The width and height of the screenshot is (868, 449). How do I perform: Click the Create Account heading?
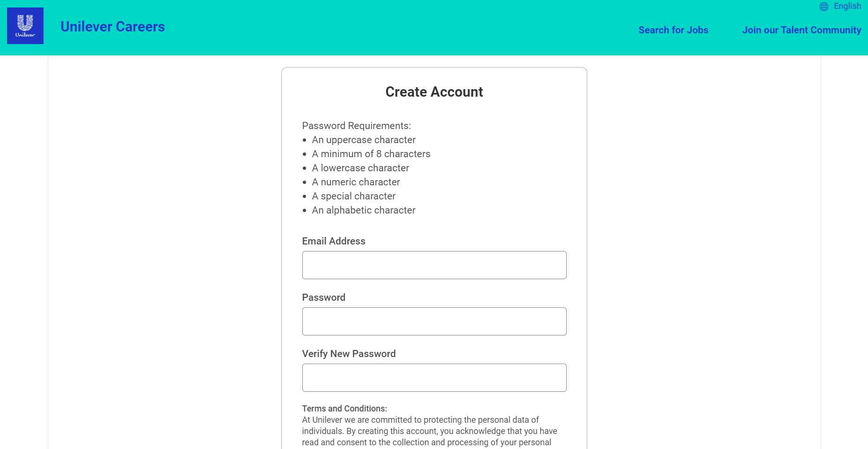point(434,92)
